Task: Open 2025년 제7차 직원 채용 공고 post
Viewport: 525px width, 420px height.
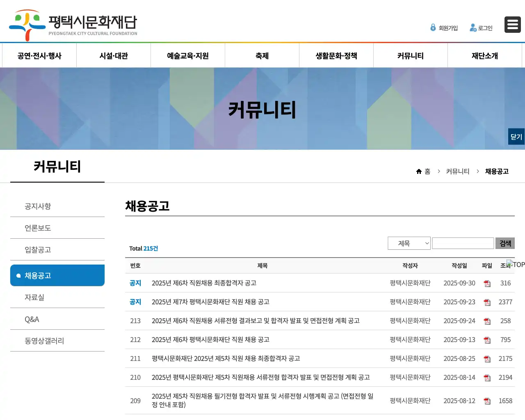Action: (210, 302)
